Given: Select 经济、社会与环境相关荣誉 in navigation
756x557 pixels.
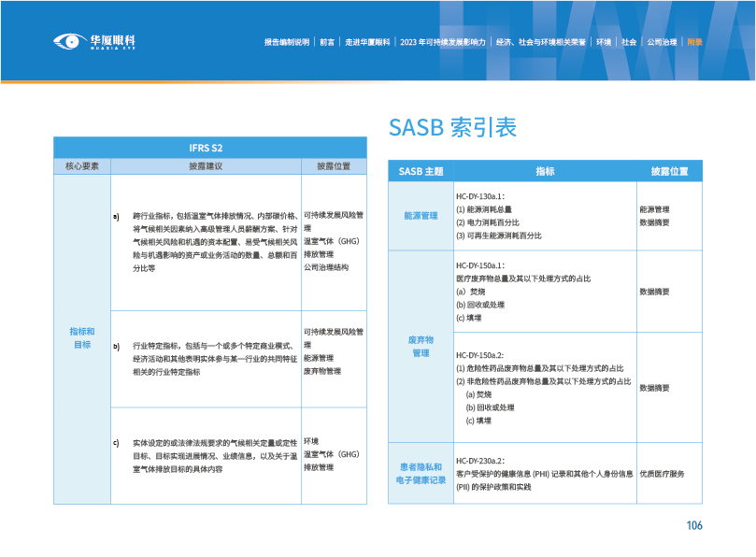Looking at the screenshot, I should [x=540, y=42].
